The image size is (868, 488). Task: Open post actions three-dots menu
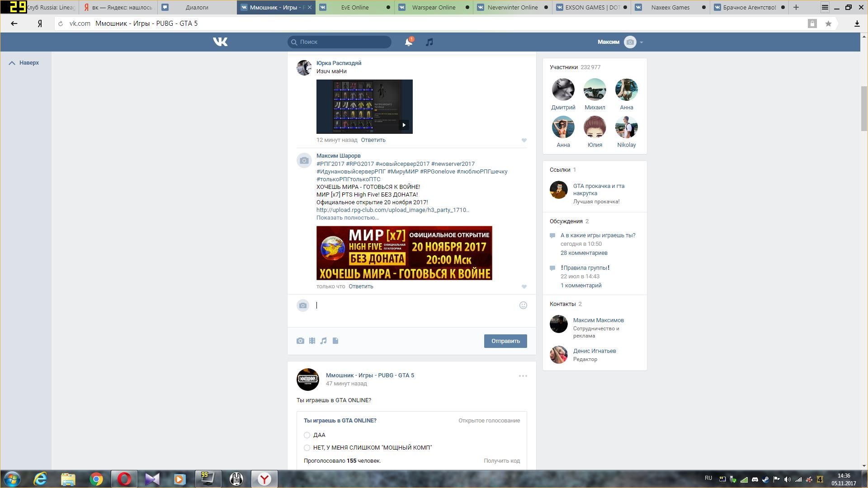tap(523, 376)
